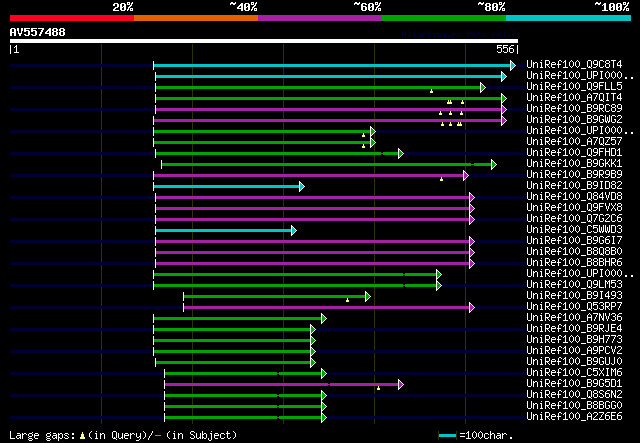The width and height of the screenshot is (640, 443).
Task: Select label UniRef100_A2Z6E6
Action: coord(574,417)
